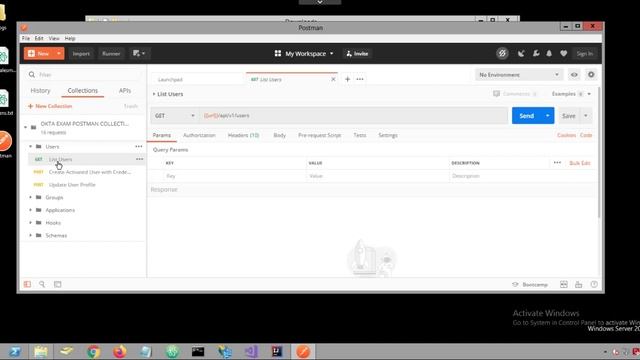
Task: Open the Trash link in sidebar
Action: pos(131,106)
